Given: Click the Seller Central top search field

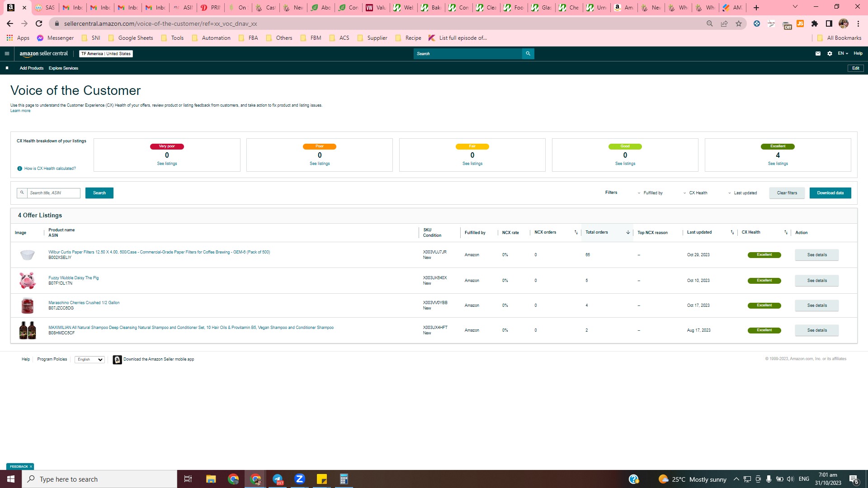Looking at the screenshot, I should pyautogui.click(x=468, y=54).
